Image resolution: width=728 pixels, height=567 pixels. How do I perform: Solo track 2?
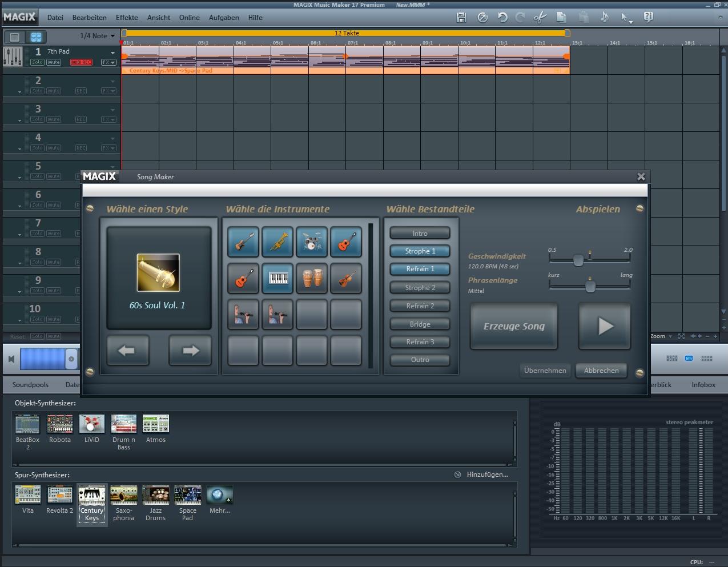coord(37,90)
